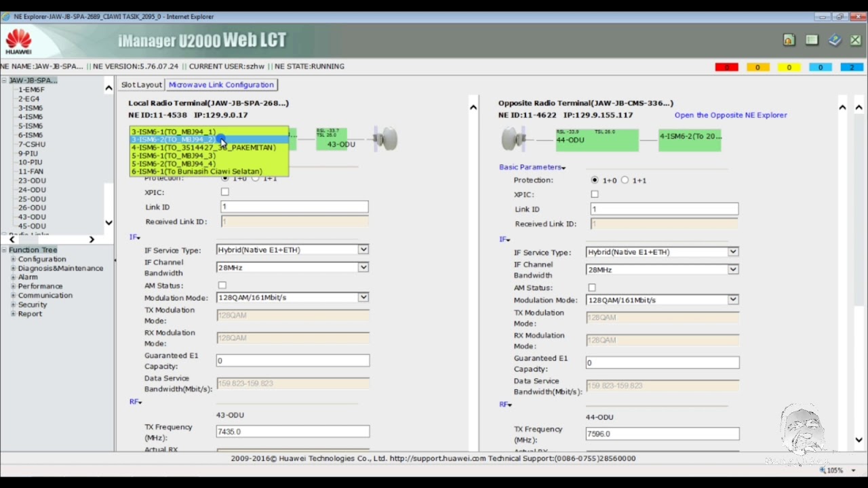This screenshot has height=488, width=868.
Task: Click the green X exit icon in header
Action: [856, 41]
